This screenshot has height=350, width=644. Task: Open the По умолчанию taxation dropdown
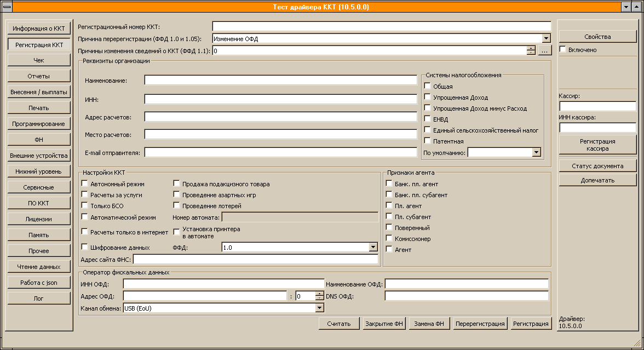(x=537, y=152)
